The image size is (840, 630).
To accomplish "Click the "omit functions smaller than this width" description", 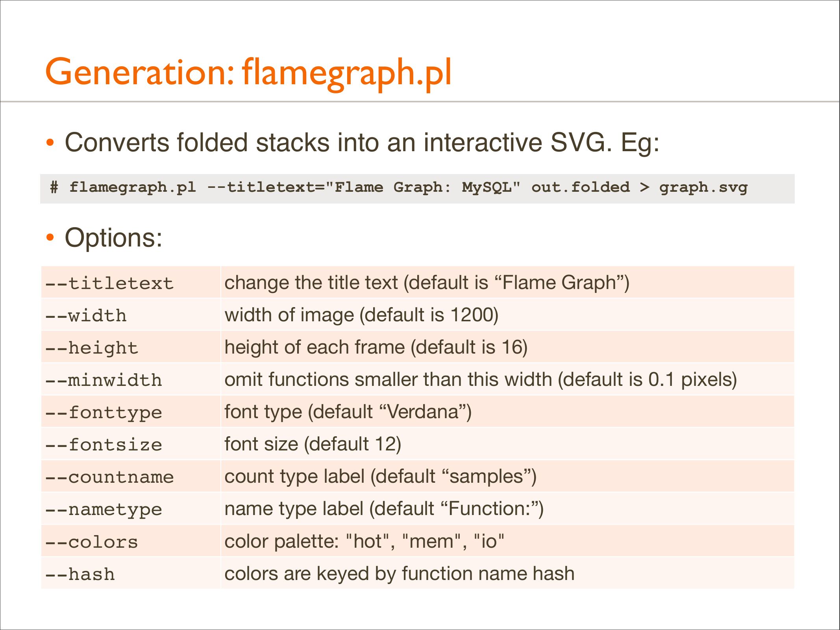I will pos(480,380).
